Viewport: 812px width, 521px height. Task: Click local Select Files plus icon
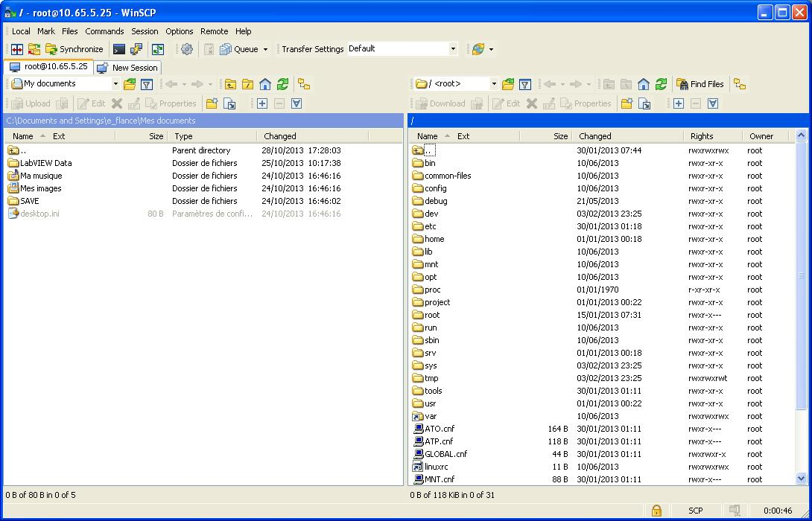tap(262, 103)
